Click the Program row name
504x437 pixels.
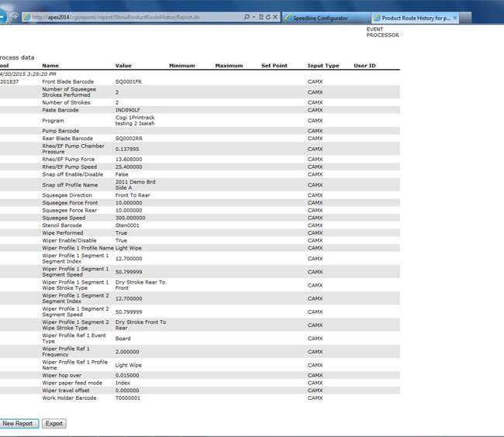53,121
